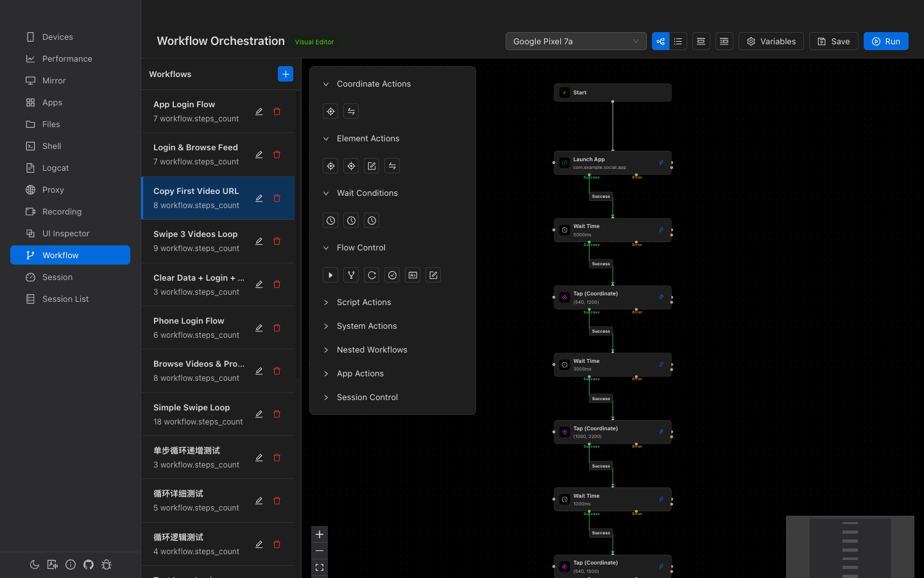Image resolution: width=924 pixels, height=578 pixels.
Task: Open the Google Pixel 7a device dropdown
Action: click(576, 41)
